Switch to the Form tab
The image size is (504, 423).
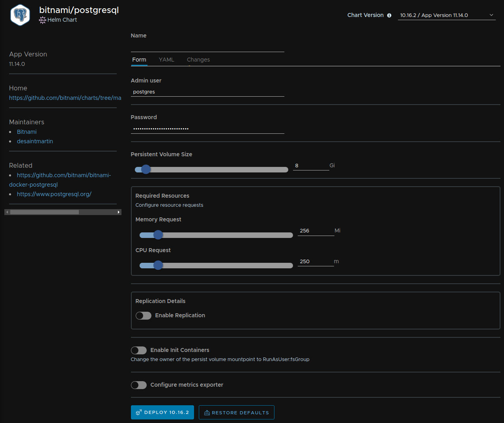pos(139,60)
